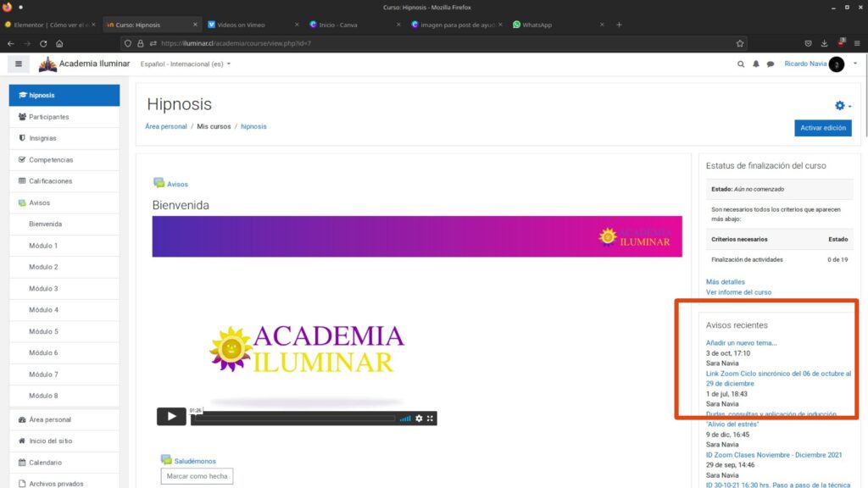Switch to the Elementor tab

50,25
